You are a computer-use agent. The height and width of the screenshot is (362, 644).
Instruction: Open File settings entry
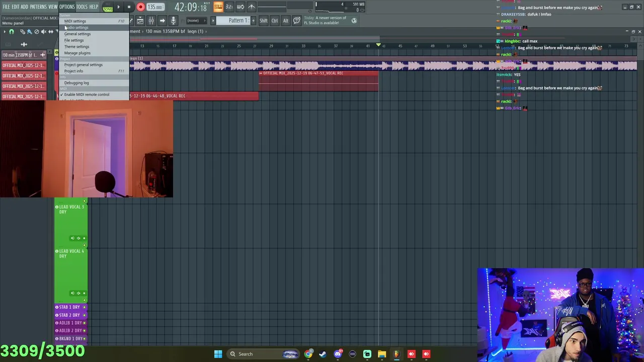tap(94, 40)
